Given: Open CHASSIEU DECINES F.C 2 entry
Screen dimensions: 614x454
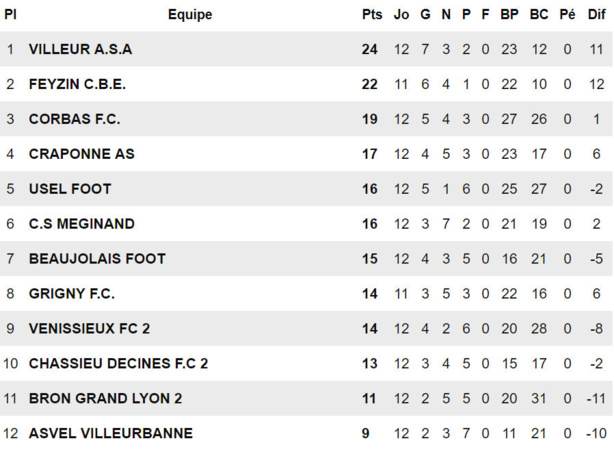Looking at the screenshot, I should tap(118, 364).
